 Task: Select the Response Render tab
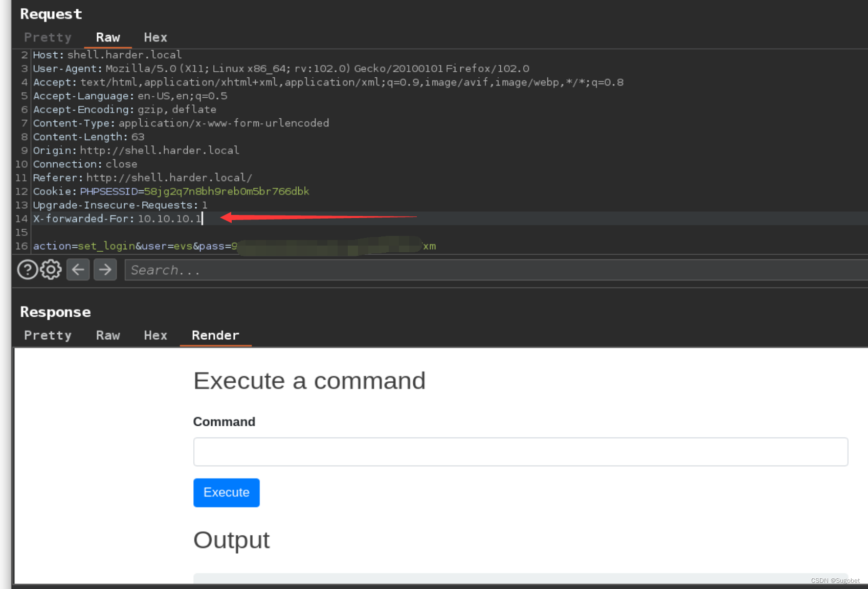click(x=215, y=335)
